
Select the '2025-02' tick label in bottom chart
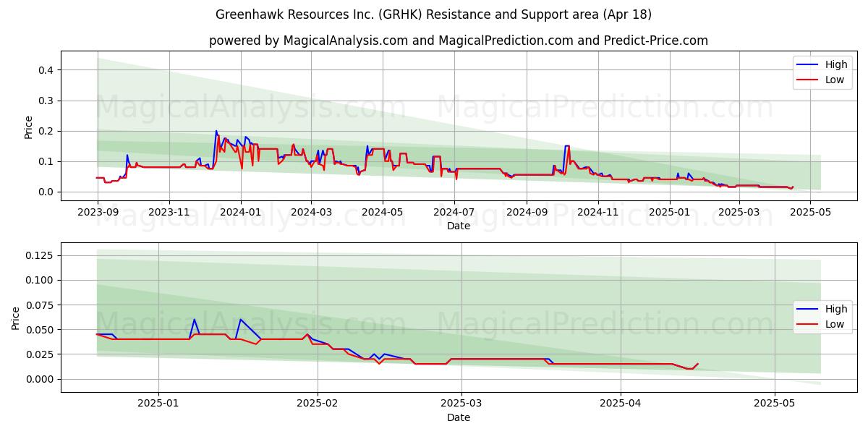[318, 404]
